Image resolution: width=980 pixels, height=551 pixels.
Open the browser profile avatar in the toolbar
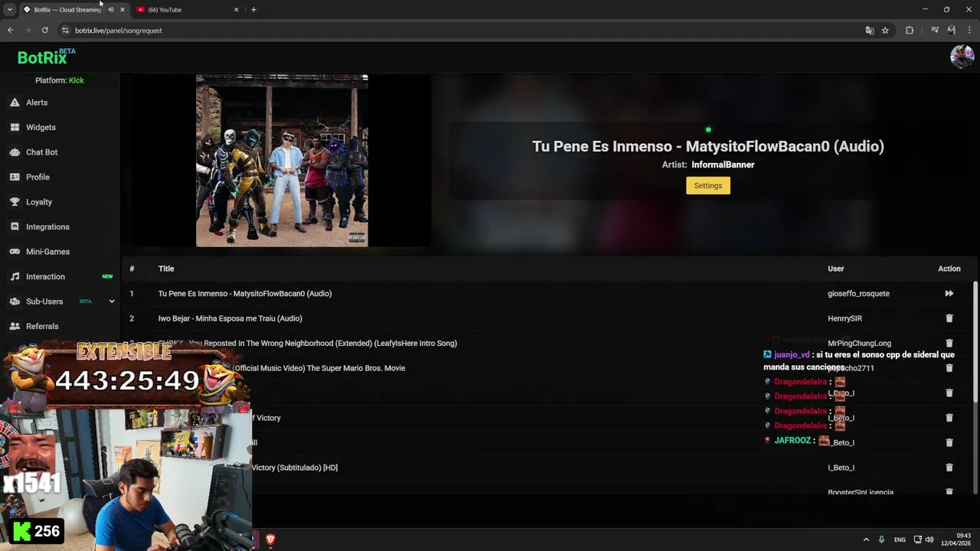pyautogui.click(x=951, y=31)
